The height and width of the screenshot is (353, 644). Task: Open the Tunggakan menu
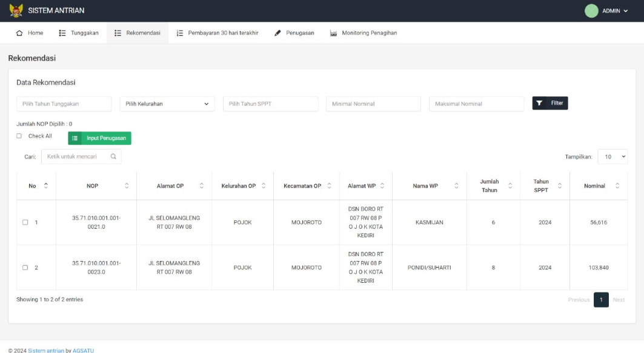pyautogui.click(x=79, y=33)
